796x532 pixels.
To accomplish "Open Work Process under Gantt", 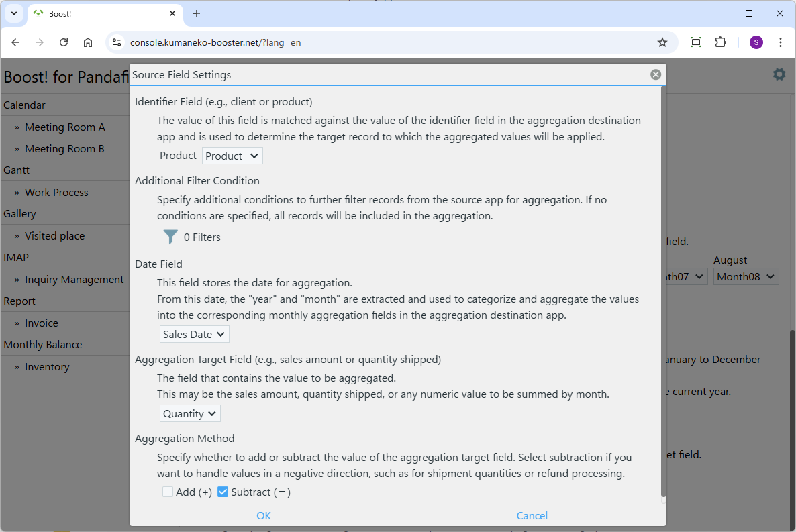I will 56,193.
